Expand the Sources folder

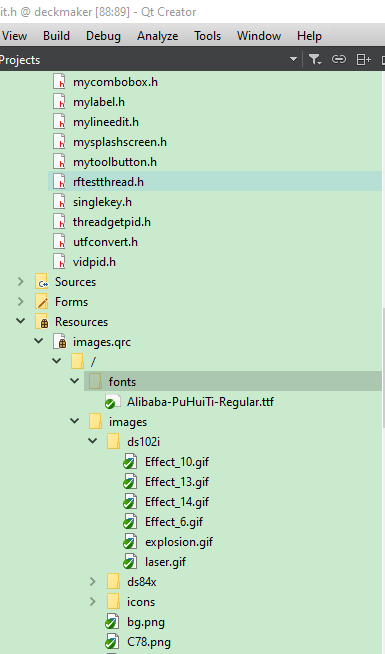tap(20, 282)
